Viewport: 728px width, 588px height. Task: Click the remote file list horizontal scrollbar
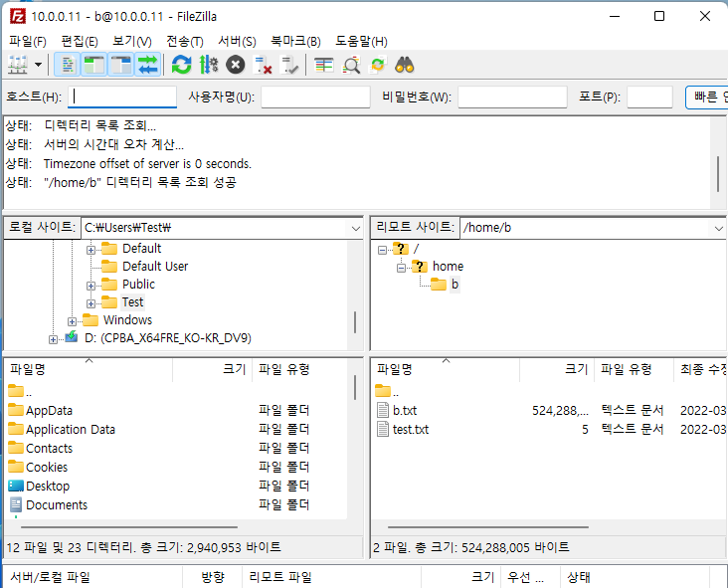point(488,527)
